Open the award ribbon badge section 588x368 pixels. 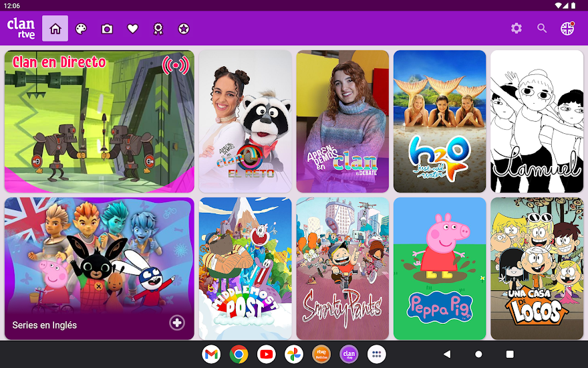coord(158,29)
